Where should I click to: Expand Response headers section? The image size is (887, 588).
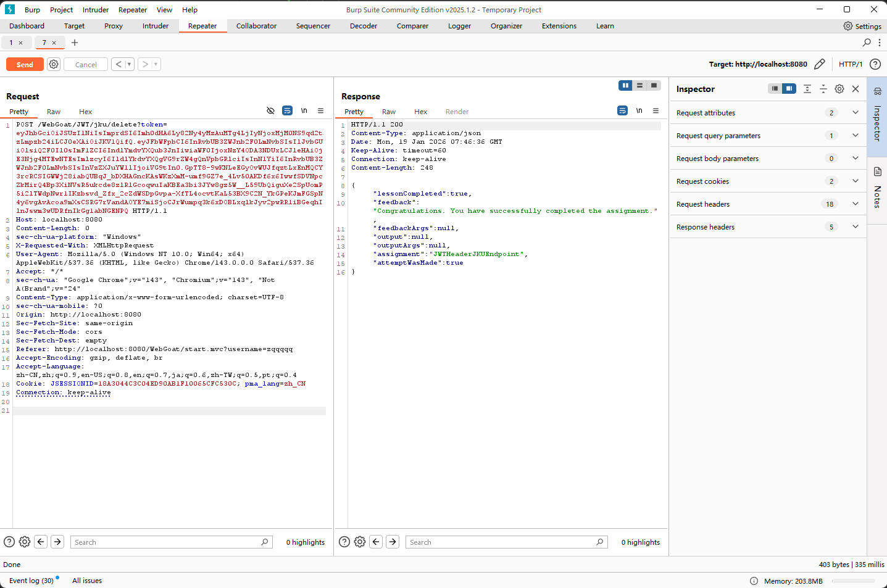855,227
